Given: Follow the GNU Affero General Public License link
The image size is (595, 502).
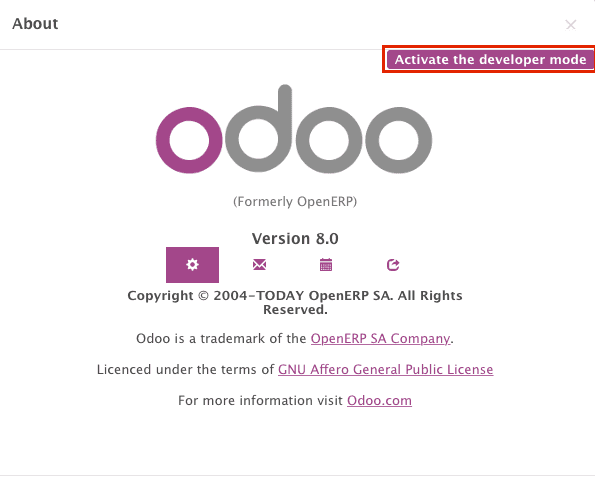Looking at the screenshot, I should click(x=386, y=369).
